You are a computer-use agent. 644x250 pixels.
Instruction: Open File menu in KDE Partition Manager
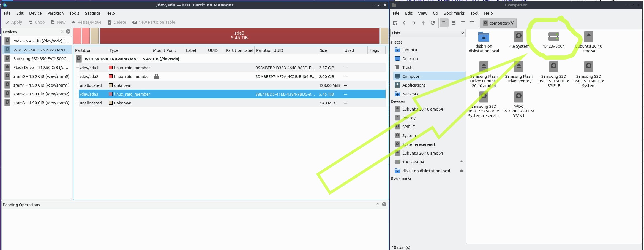[7, 13]
